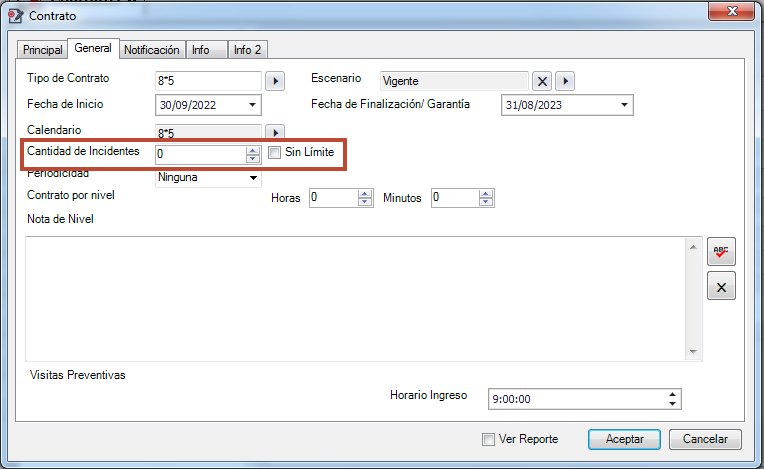Decrease the Minutos spinner value
Image resolution: width=764 pixels, height=469 pixels.
pyautogui.click(x=485, y=202)
